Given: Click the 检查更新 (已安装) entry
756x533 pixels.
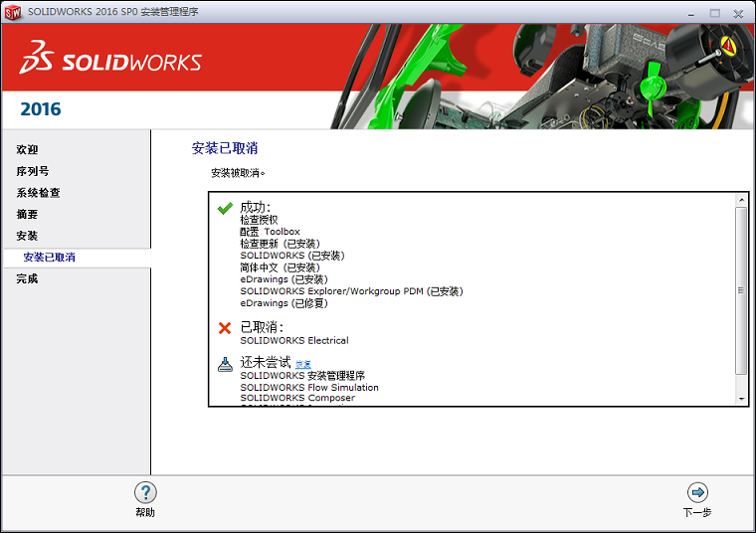Looking at the screenshot, I should point(281,244).
